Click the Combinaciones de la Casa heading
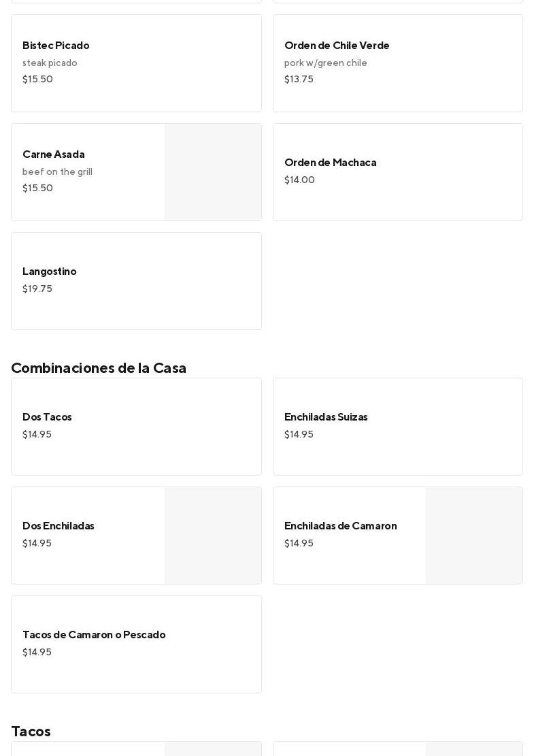The height and width of the screenshot is (756, 534). [99, 368]
